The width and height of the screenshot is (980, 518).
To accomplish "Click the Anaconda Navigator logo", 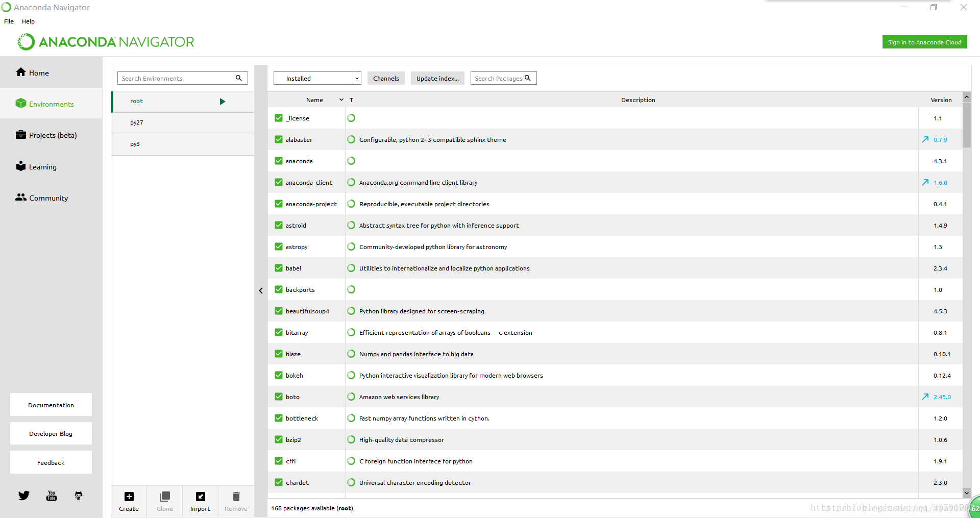I will [106, 42].
